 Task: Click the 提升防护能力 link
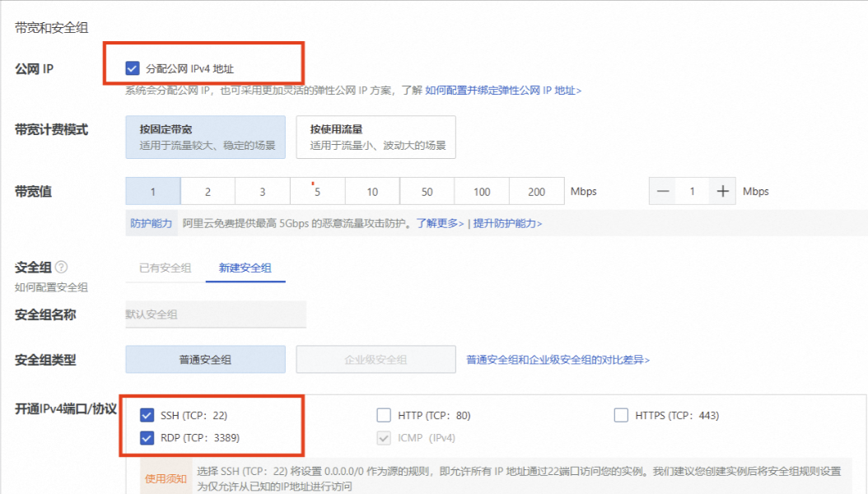point(507,223)
